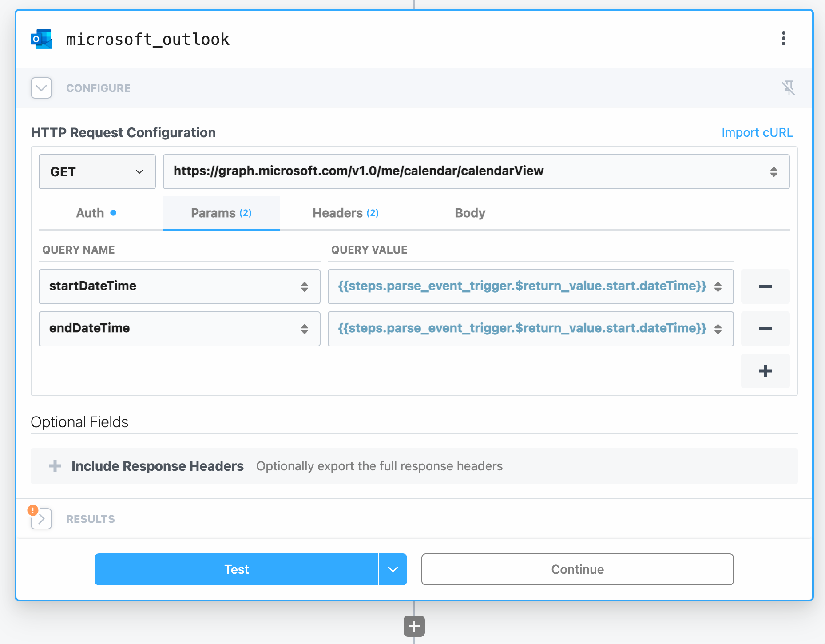Click the Import cURL link

pyautogui.click(x=757, y=132)
